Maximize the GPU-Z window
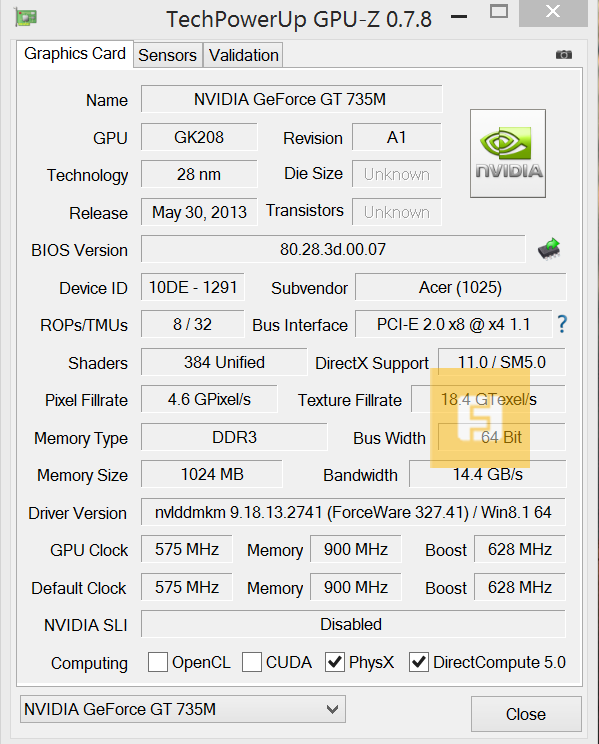This screenshot has height=744, width=599. 499,11
